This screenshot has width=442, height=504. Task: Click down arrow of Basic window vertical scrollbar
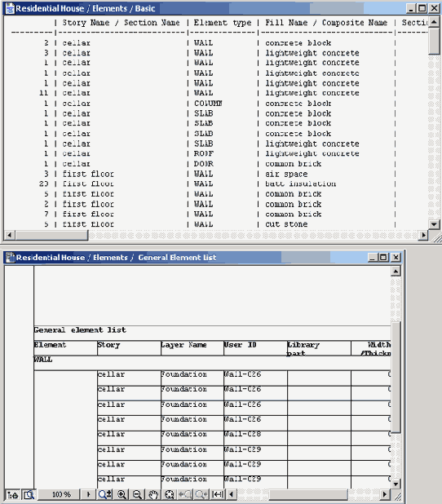point(434,224)
